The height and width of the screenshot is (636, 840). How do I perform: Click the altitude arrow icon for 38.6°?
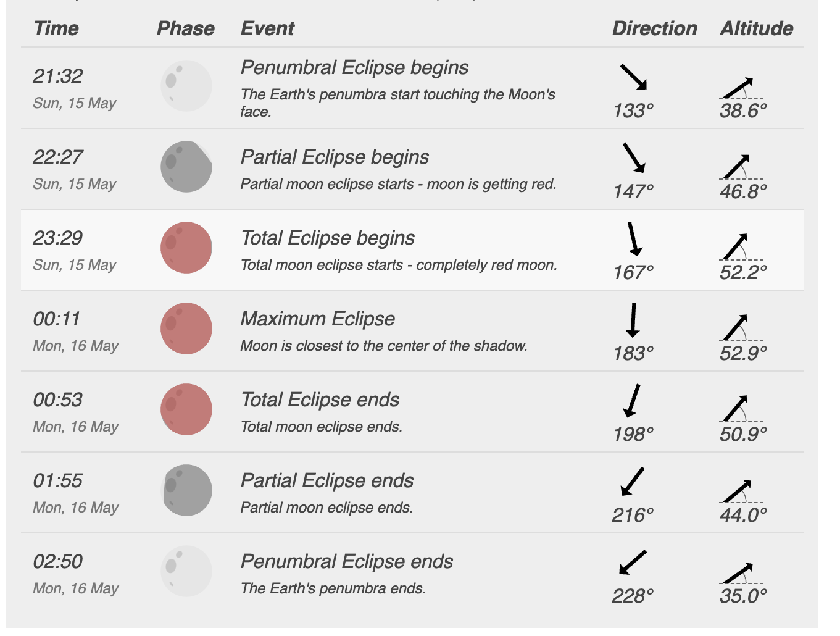pos(741,88)
